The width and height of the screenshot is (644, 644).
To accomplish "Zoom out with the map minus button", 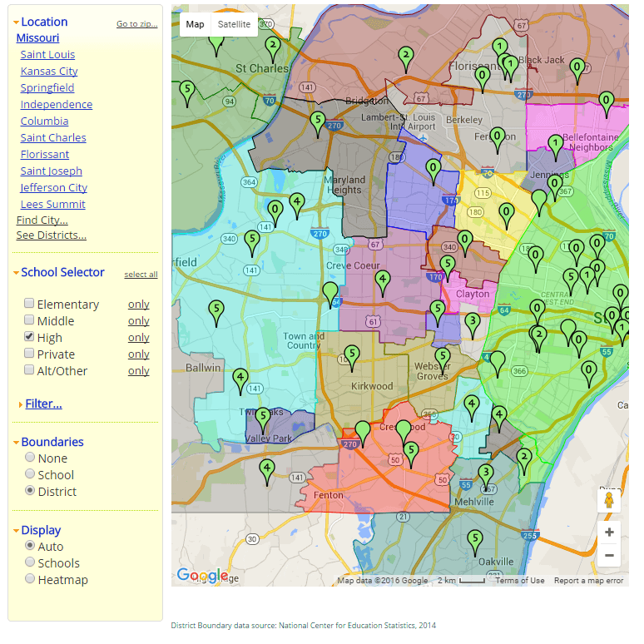I will [x=609, y=556].
